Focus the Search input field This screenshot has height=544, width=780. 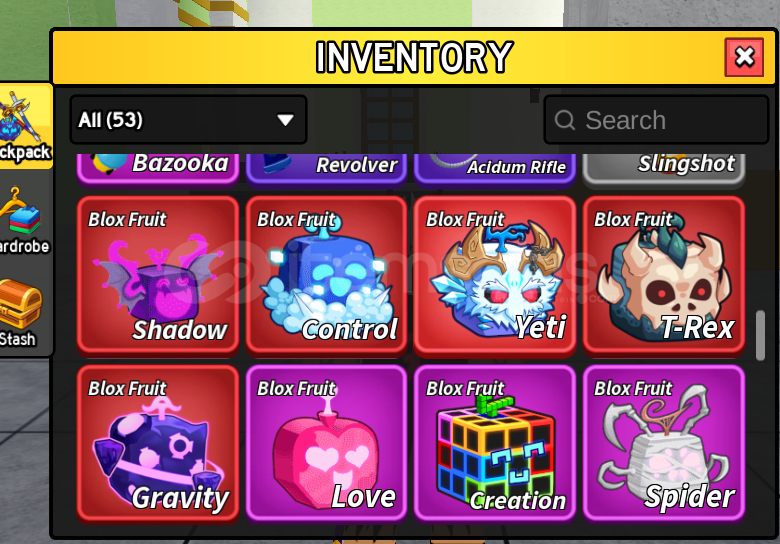coord(656,120)
